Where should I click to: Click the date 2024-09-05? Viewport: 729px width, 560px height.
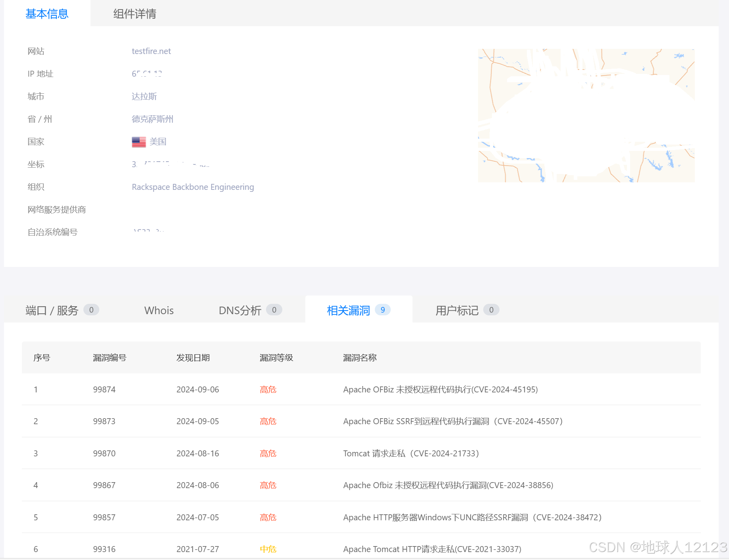(198, 421)
